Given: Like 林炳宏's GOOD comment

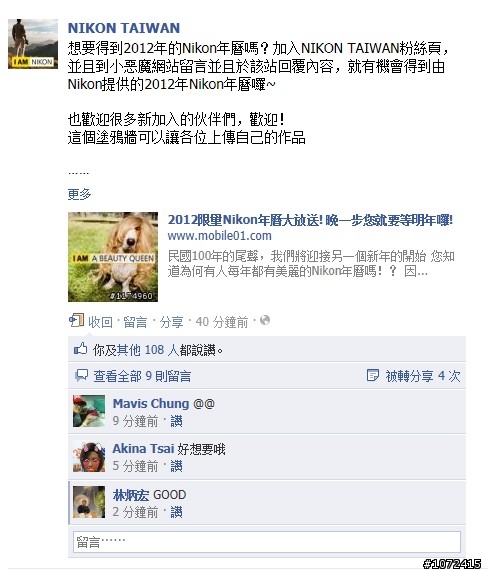Looking at the screenshot, I should (x=176, y=512).
